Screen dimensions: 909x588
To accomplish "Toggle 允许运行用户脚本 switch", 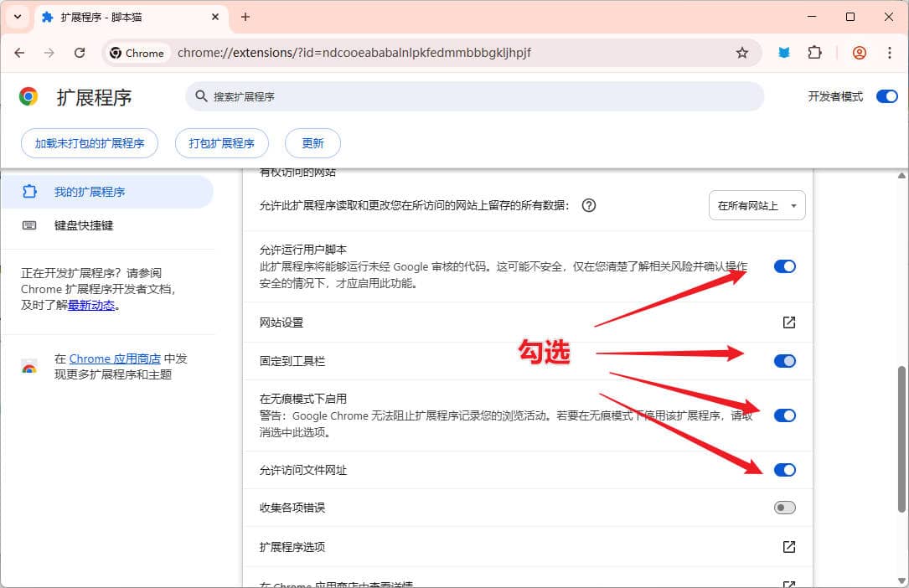I will tap(784, 266).
